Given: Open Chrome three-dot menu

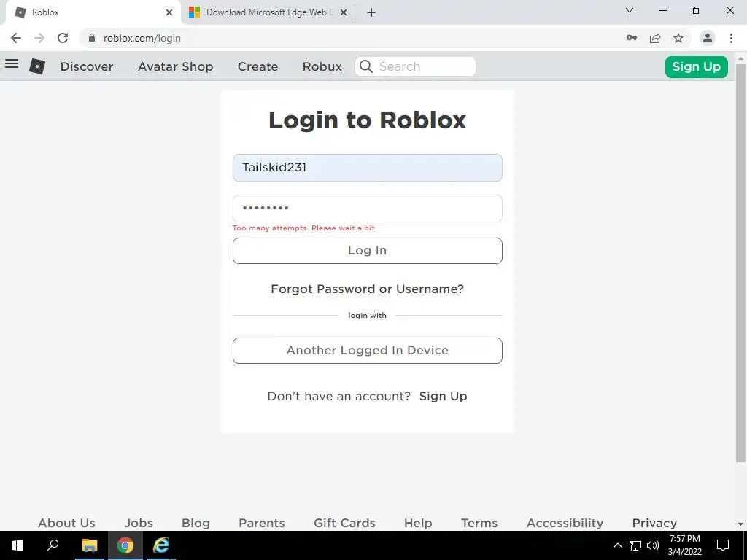Looking at the screenshot, I should click(731, 38).
